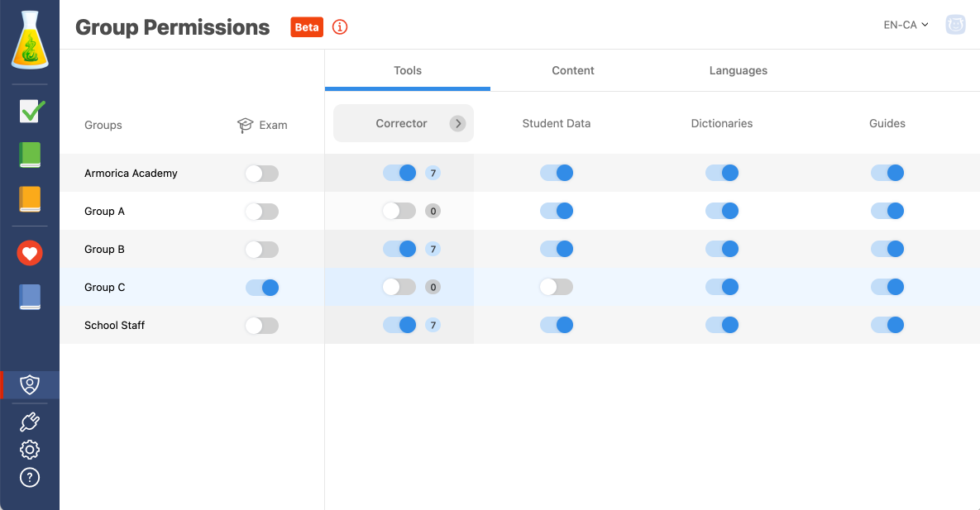Image resolution: width=980 pixels, height=510 pixels.
Task: Switch to the Languages tab
Action: point(739,71)
